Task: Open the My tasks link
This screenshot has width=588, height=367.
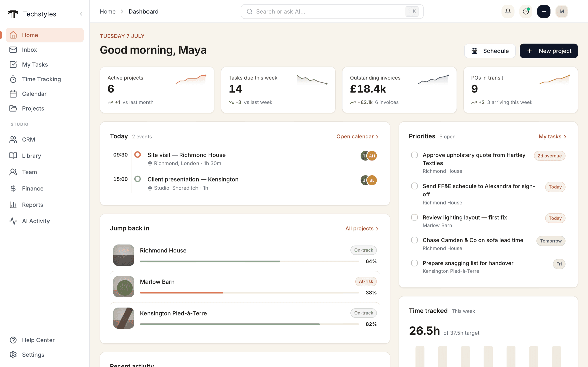Action: tap(550, 136)
